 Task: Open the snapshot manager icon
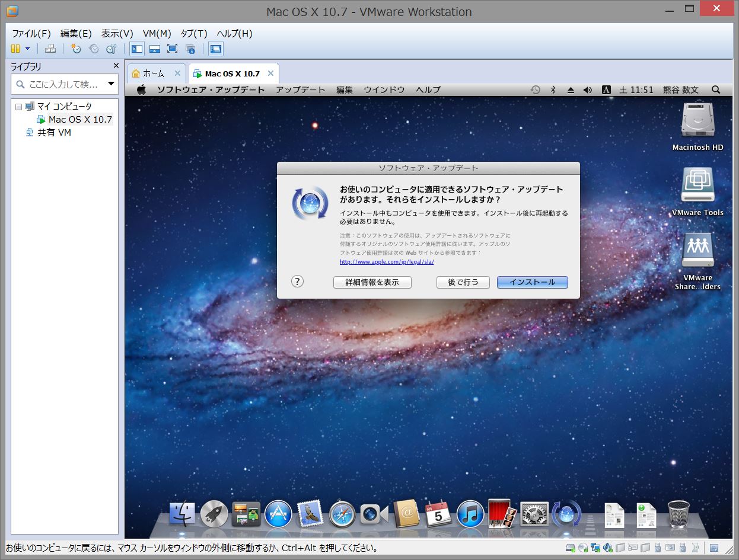[x=112, y=49]
